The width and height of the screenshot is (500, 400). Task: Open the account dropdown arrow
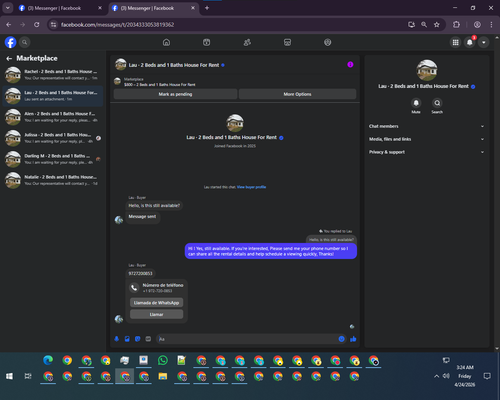point(484,42)
